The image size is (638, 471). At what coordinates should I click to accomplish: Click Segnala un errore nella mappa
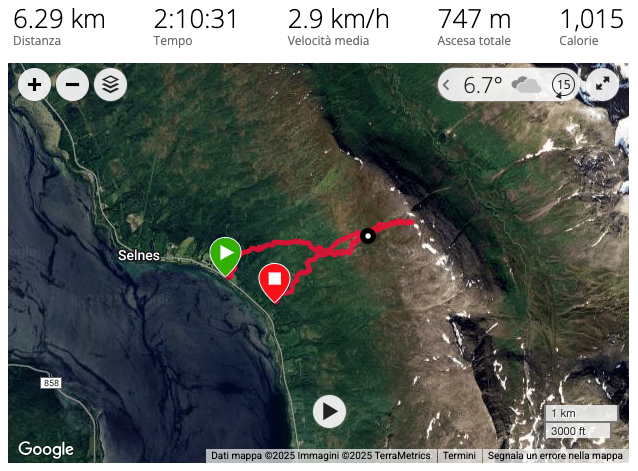tap(555, 456)
